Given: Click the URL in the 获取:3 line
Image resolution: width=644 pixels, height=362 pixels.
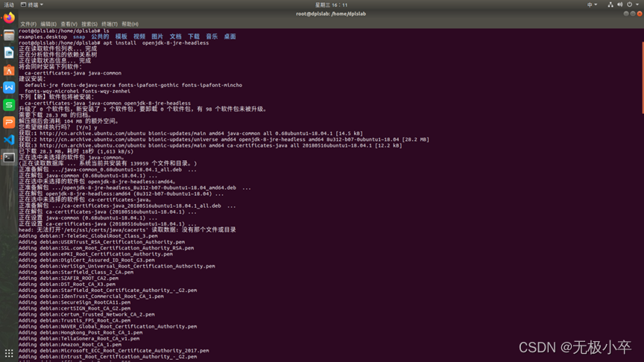Looking at the screenshot, I should (92, 145).
